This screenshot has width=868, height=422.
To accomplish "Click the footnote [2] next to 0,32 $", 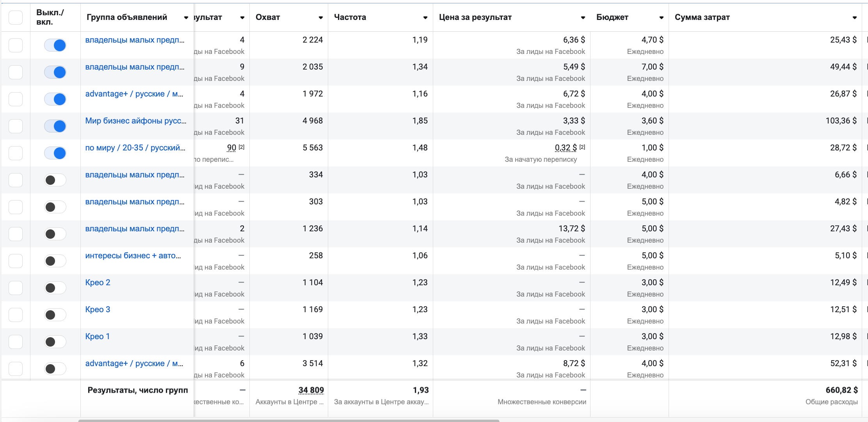I will click(582, 147).
